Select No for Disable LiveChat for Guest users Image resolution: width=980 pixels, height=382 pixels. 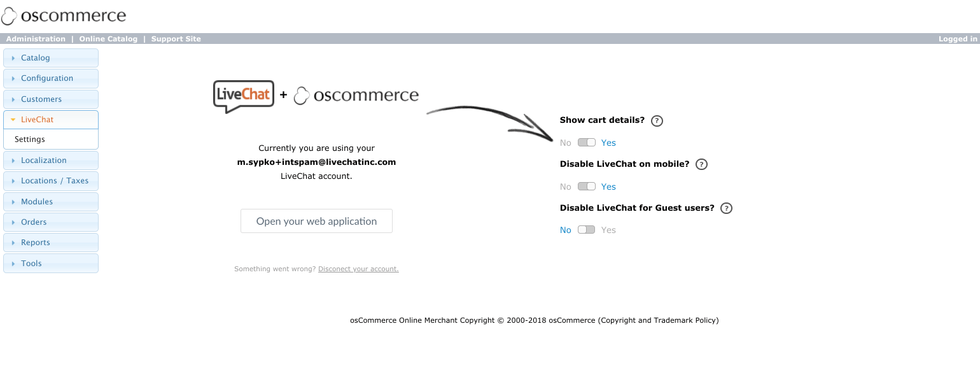point(566,230)
